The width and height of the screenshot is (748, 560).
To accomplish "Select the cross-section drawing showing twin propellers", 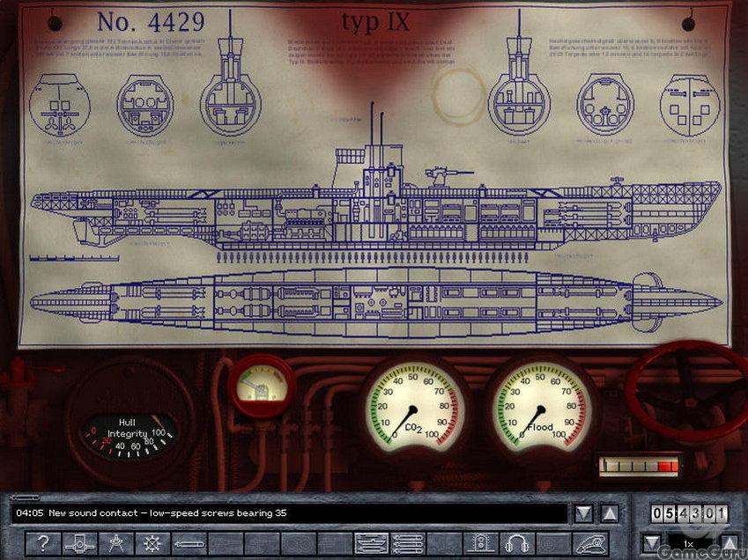I will tap(60, 106).
